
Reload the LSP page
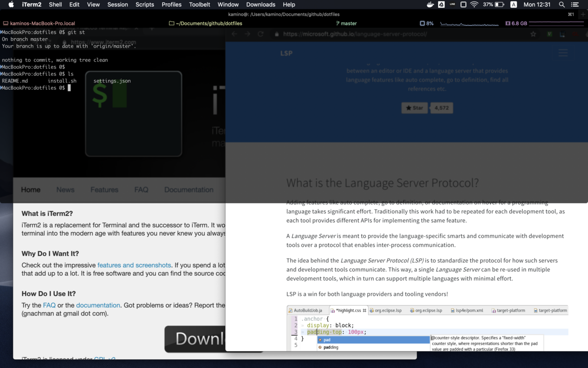point(261,34)
